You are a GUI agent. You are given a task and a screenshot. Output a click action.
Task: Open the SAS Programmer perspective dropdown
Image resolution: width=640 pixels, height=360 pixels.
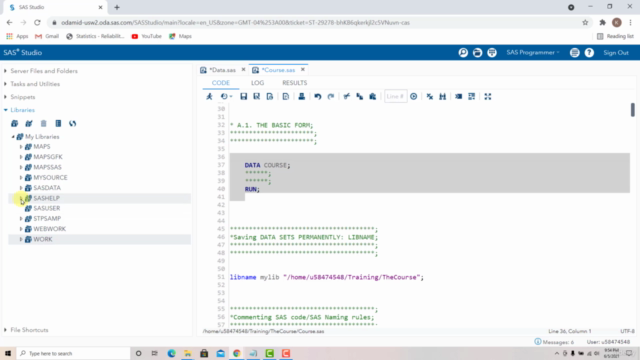pyautogui.click(x=533, y=53)
